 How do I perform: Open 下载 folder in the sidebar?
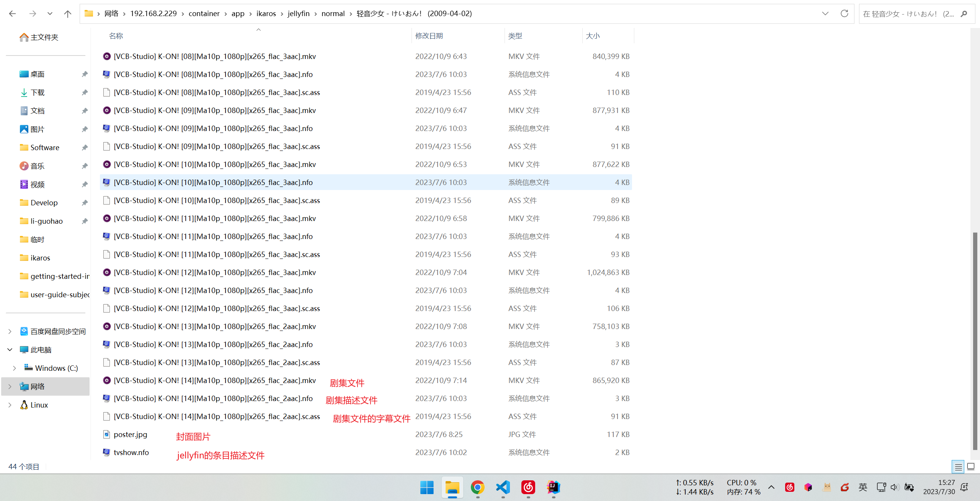[32, 92]
